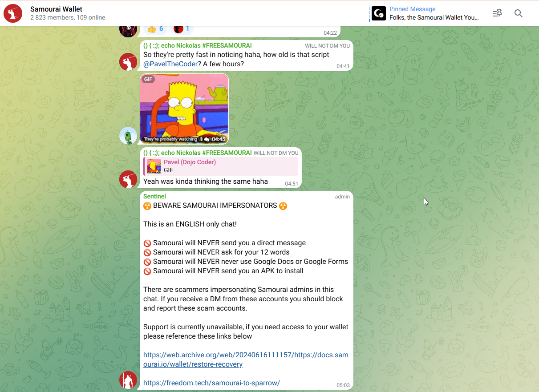Toggle the thumbs-up reaction with 6 votes

(x=155, y=29)
